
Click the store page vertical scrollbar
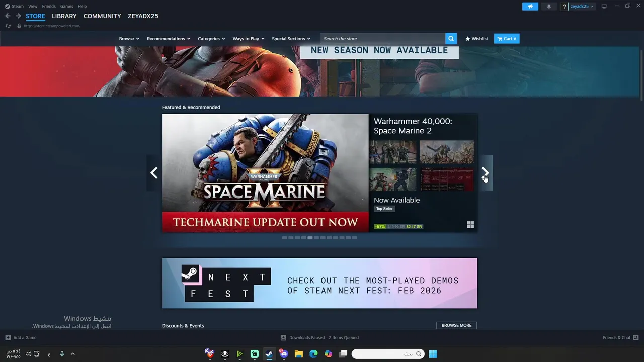click(x=641, y=74)
